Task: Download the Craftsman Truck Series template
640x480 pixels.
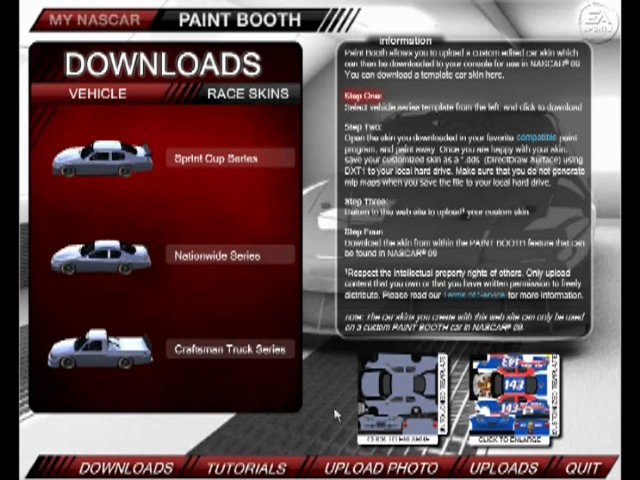Action: [230, 349]
